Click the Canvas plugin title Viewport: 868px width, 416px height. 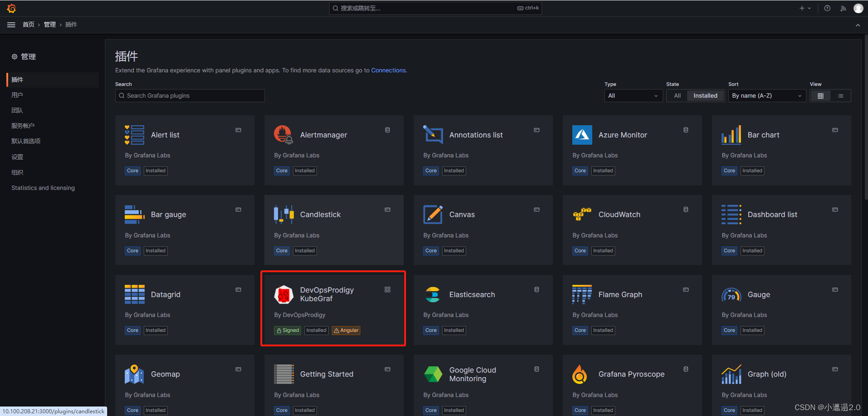(462, 214)
